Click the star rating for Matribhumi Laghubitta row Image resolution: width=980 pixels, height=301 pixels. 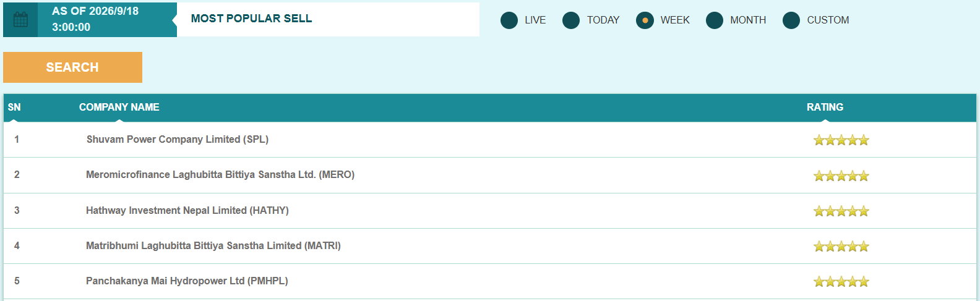tap(841, 247)
